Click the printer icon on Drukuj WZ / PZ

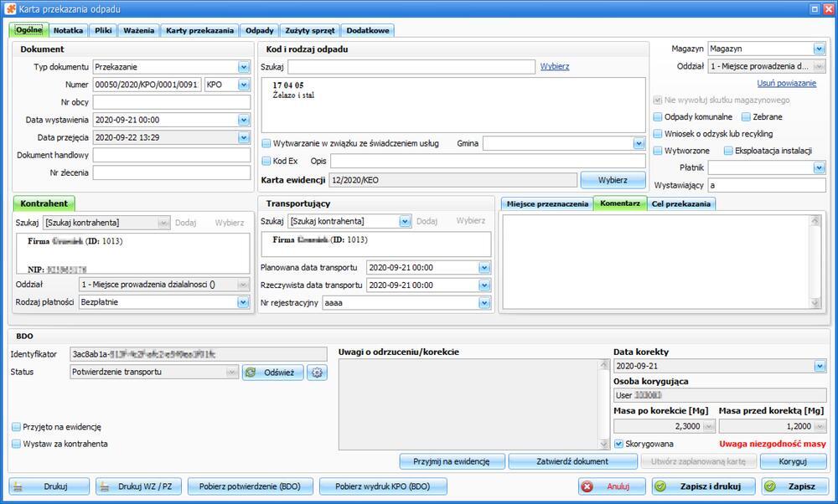coord(105,486)
